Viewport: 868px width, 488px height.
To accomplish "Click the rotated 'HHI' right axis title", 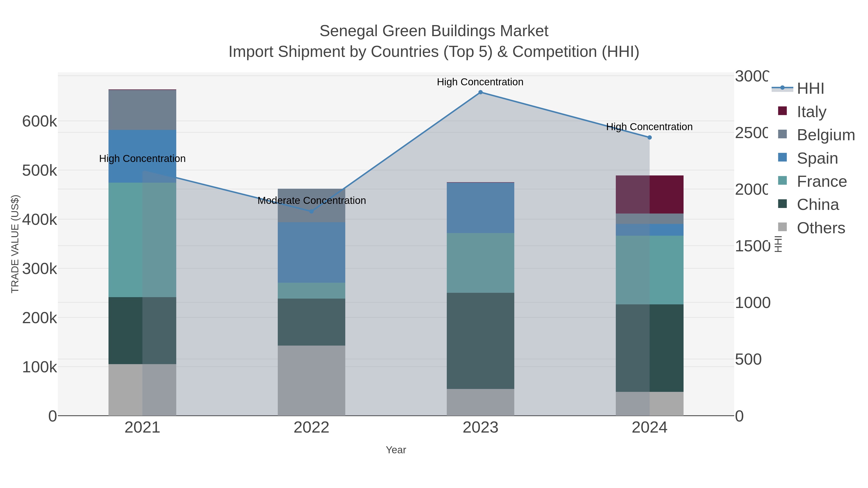I will [778, 244].
